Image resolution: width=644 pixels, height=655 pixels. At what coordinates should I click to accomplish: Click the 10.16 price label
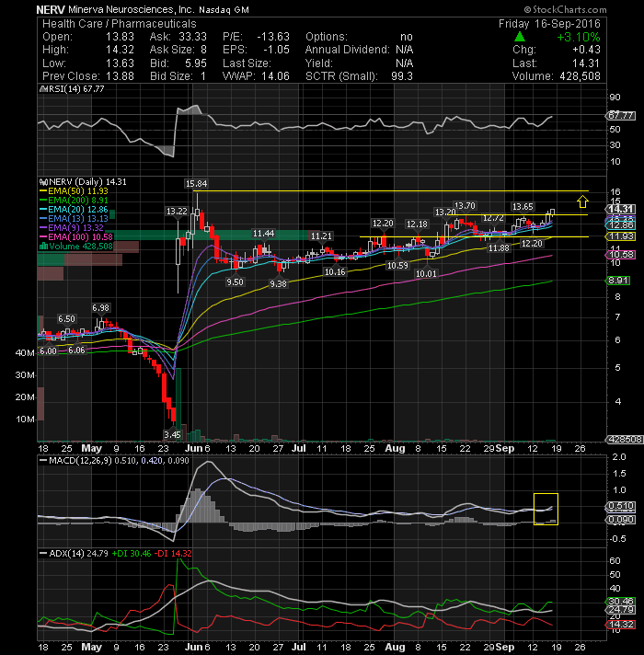335,272
